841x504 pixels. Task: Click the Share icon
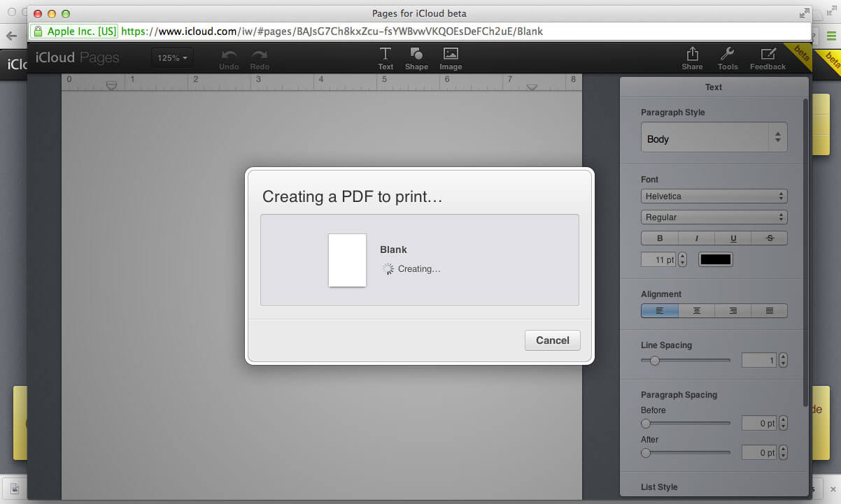(692, 55)
